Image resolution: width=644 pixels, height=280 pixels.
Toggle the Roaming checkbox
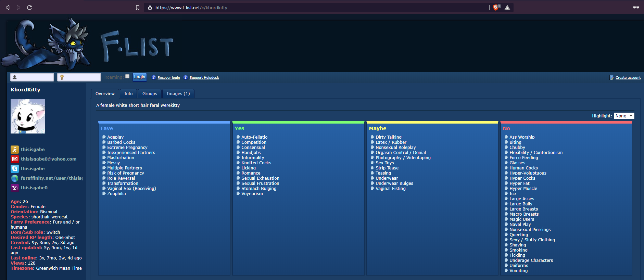click(x=127, y=76)
